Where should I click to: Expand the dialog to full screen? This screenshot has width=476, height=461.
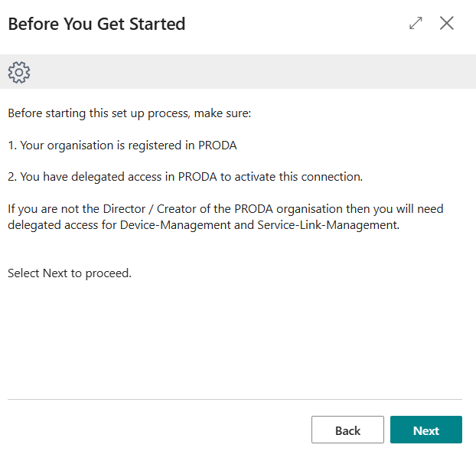coord(416,23)
